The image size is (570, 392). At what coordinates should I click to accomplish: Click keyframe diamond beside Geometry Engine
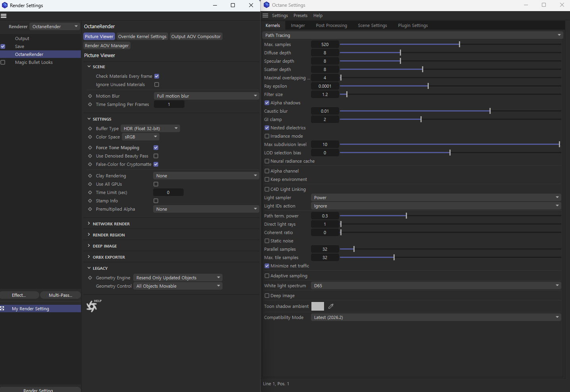pos(90,278)
